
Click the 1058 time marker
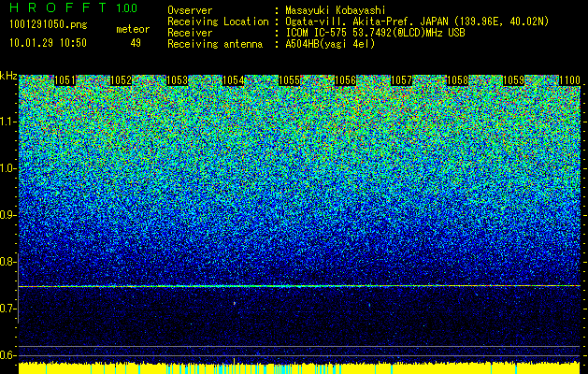tap(457, 80)
